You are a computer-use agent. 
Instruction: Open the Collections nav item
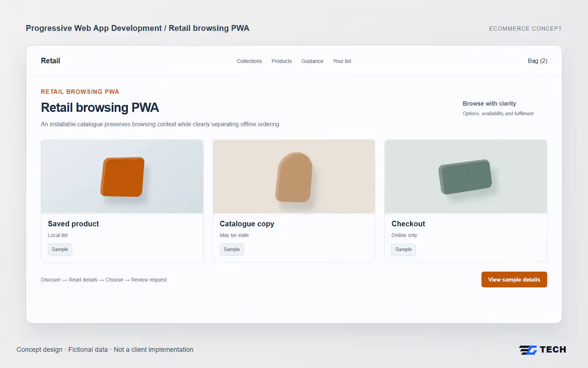249,61
